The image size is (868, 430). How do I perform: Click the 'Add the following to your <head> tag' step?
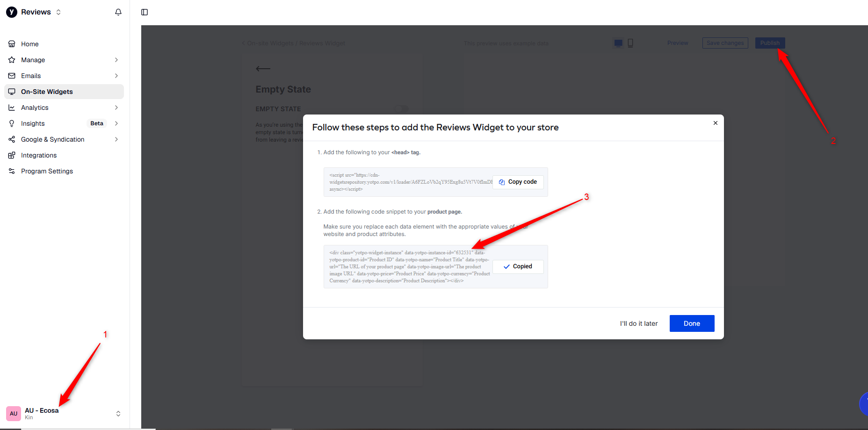click(369, 152)
